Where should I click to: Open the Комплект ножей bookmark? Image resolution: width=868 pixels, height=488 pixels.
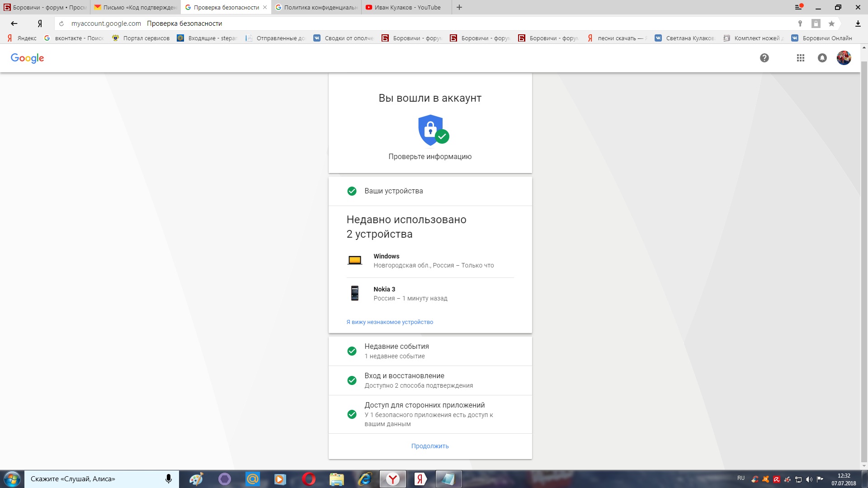tap(754, 38)
